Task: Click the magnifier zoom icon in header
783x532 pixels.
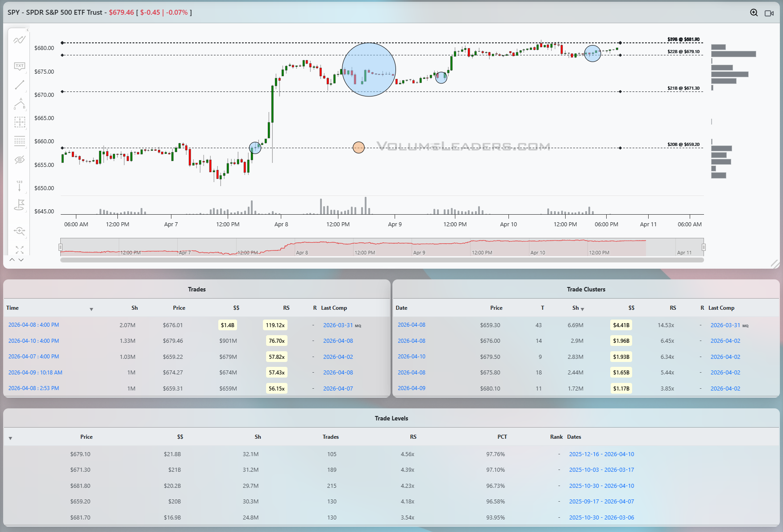Action: 754,12
